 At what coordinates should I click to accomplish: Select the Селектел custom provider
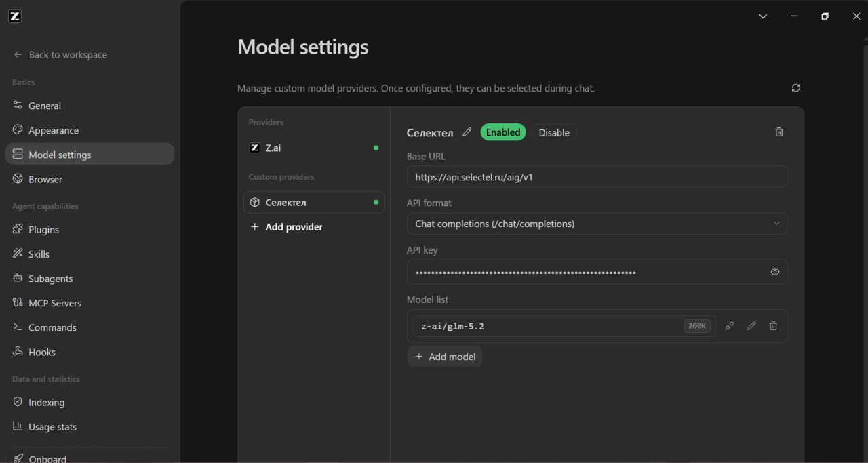(314, 202)
